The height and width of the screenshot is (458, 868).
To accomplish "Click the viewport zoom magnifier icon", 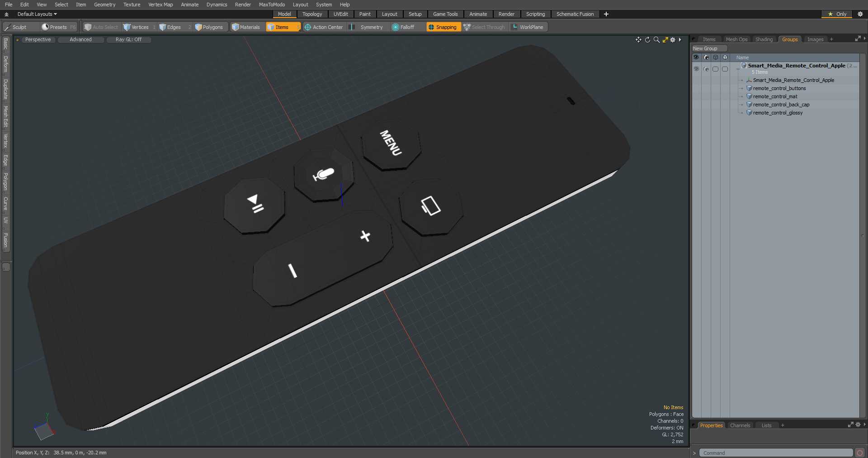I will (656, 40).
